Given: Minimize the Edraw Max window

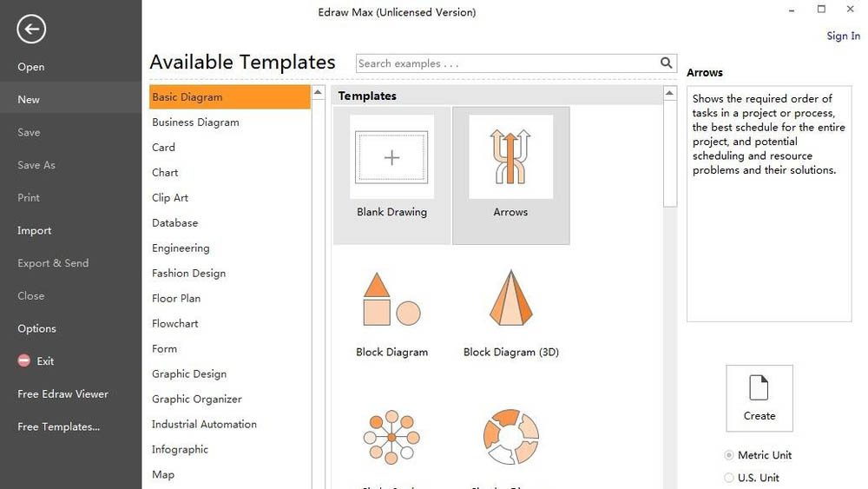Looking at the screenshot, I should (792, 10).
